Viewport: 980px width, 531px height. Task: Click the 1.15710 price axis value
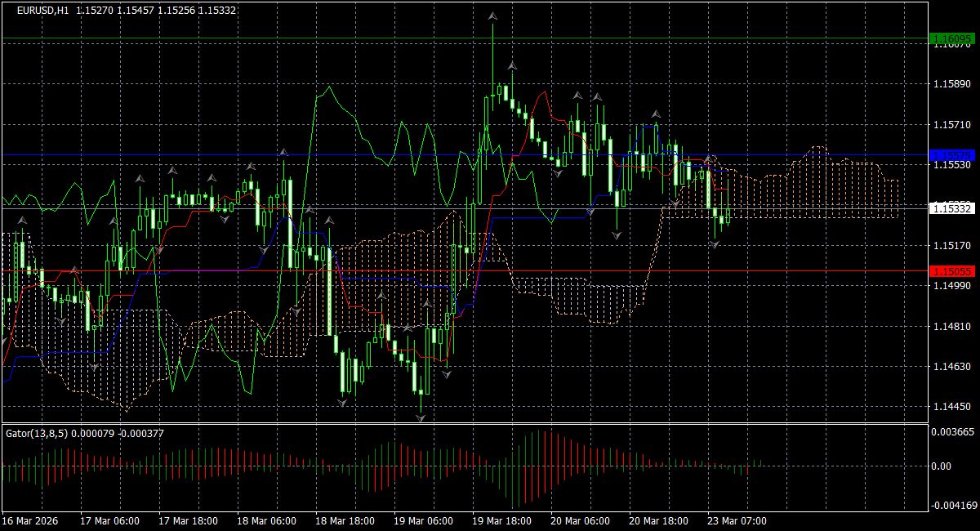click(x=951, y=125)
